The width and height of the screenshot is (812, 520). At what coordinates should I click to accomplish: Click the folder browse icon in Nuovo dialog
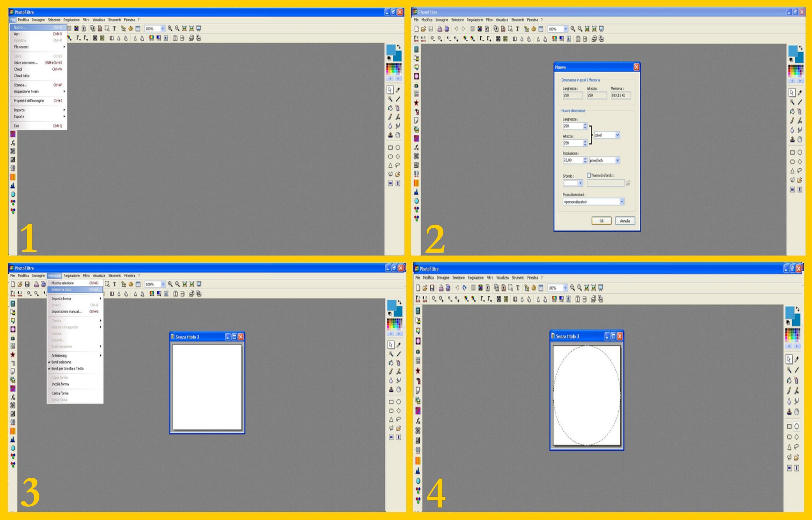point(628,183)
